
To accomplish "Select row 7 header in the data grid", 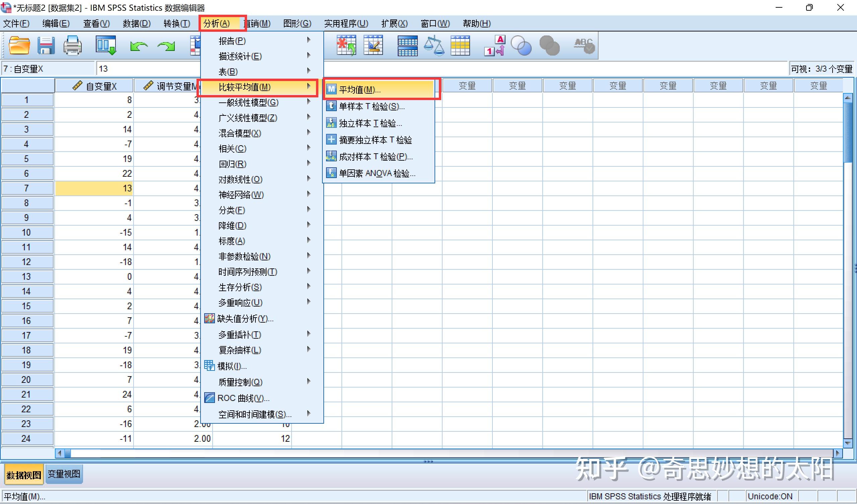I will coord(27,188).
